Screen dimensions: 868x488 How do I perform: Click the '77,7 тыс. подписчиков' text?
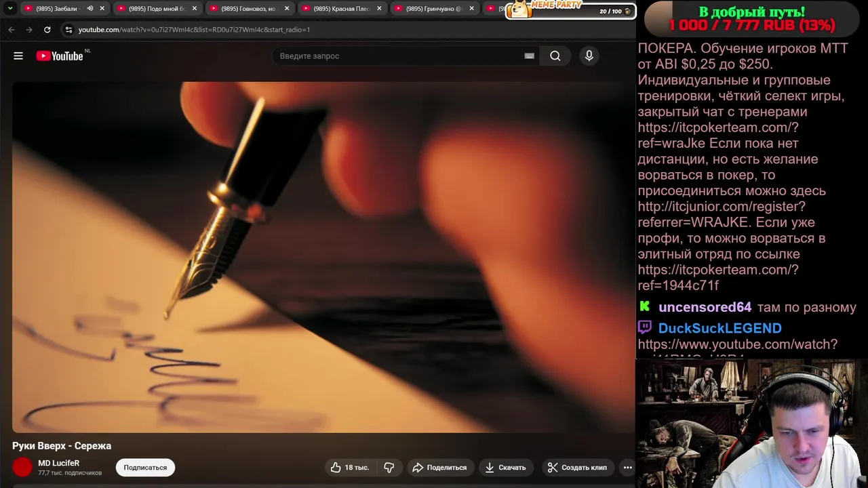pos(70,473)
